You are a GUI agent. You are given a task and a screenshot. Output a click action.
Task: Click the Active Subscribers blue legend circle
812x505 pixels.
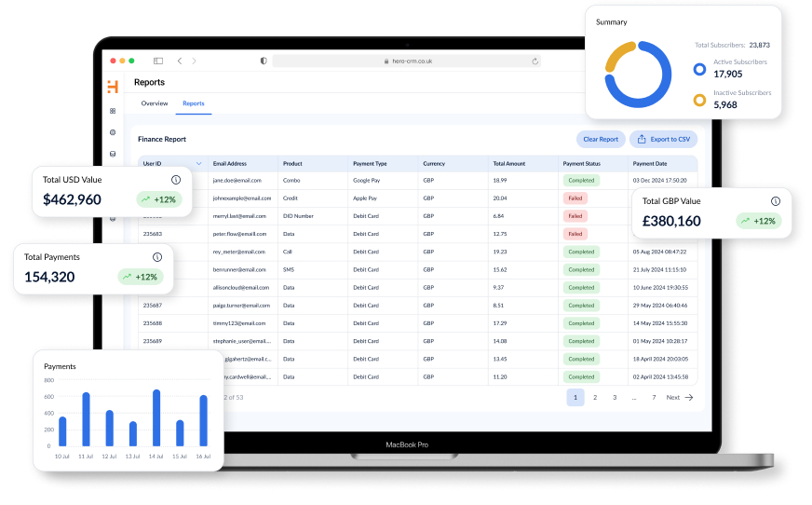point(699,69)
